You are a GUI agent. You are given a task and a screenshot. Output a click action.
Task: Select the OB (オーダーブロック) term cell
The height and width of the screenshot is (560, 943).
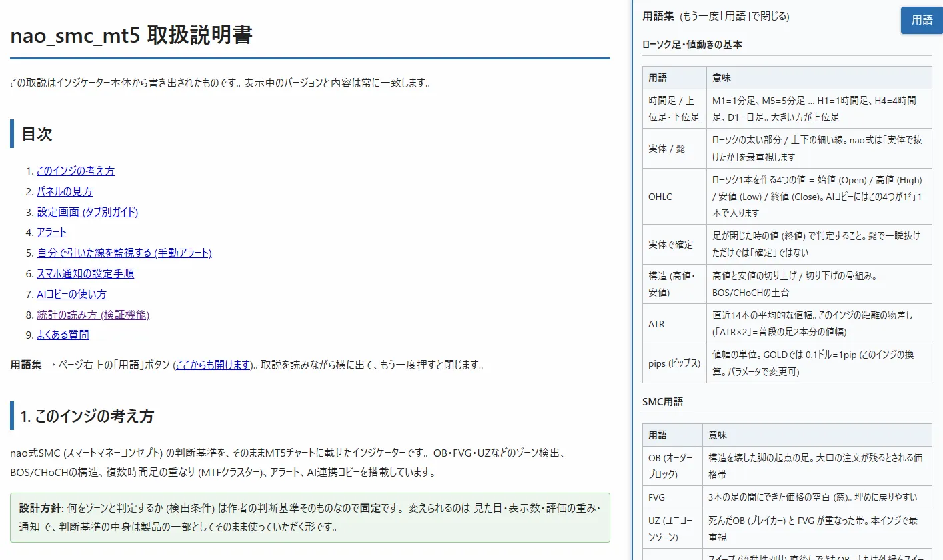click(672, 466)
